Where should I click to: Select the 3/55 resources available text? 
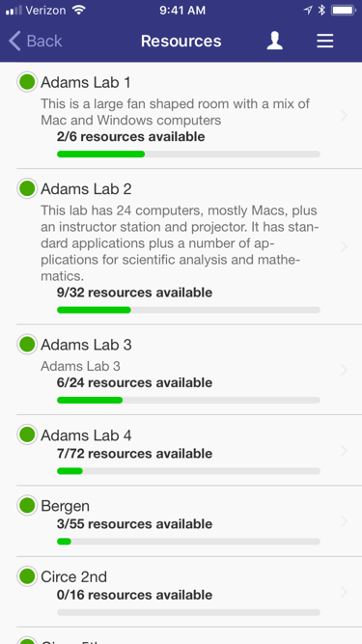coord(134,524)
